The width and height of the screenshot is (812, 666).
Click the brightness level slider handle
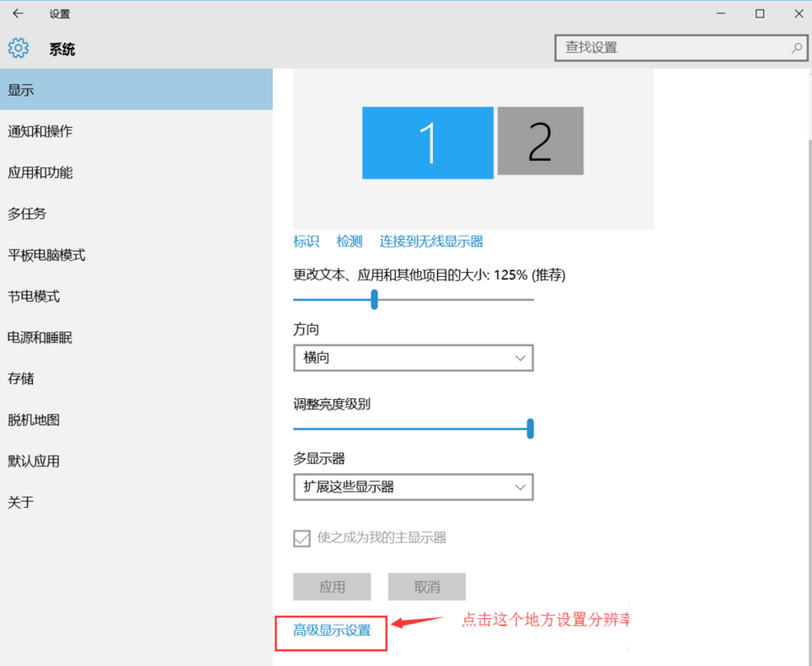(531, 429)
